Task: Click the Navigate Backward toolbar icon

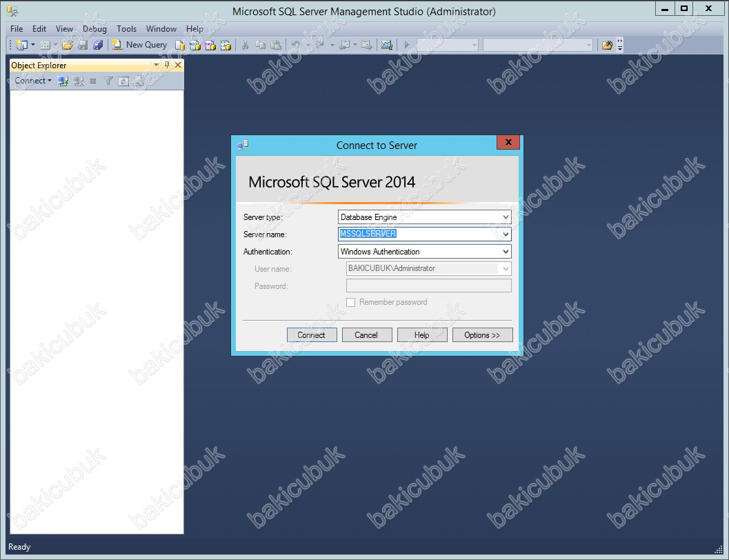Action: [x=345, y=45]
